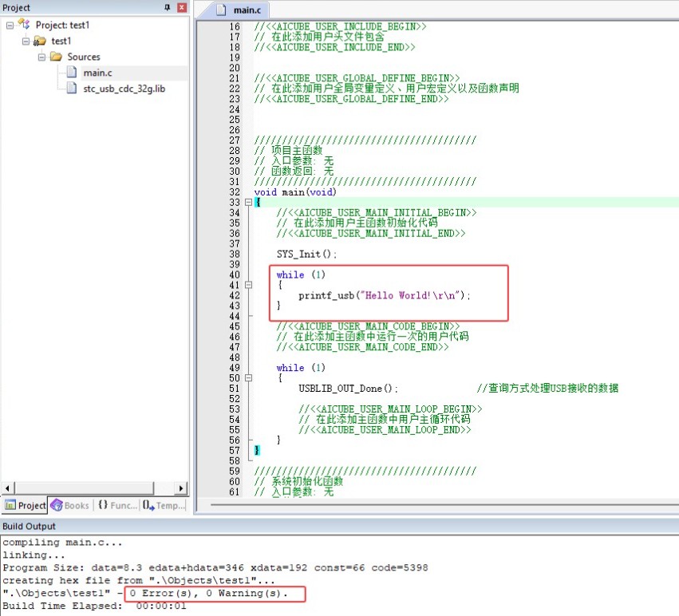
Task: Collapse the test1 target node
Action: [26, 41]
